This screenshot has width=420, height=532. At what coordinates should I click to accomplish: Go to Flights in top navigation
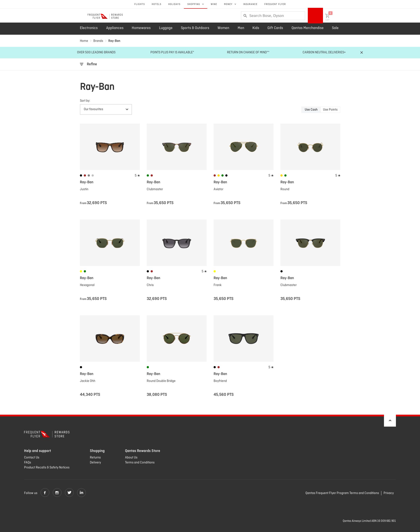(139, 4)
